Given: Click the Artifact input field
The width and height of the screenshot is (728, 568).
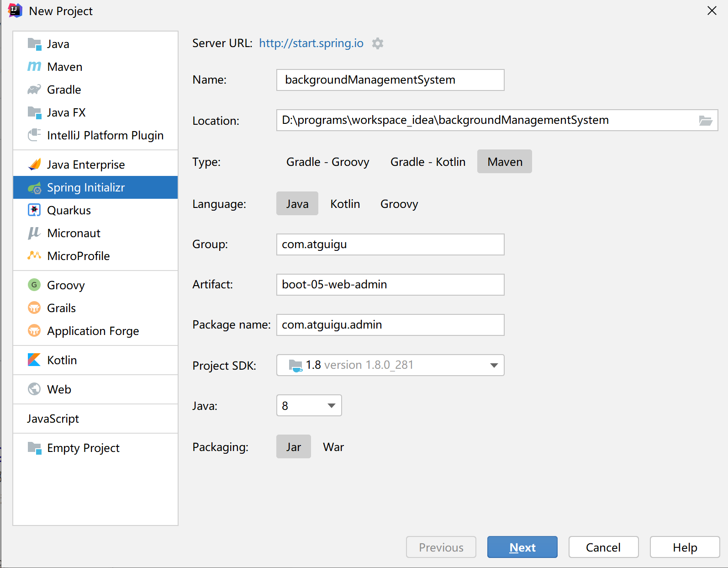Looking at the screenshot, I should click(x=390, y=285).
